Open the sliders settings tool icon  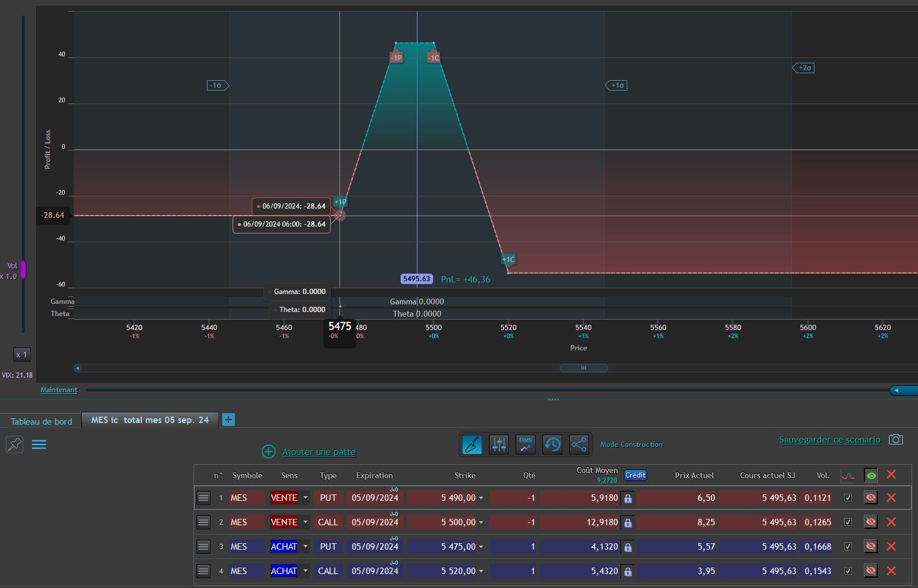499,444
